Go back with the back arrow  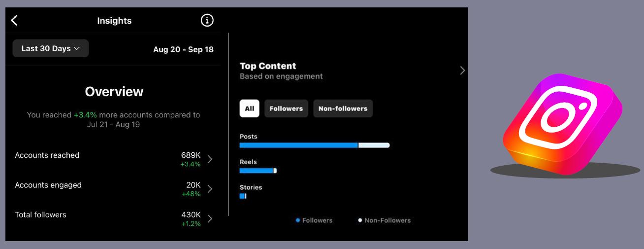[14, 20]
